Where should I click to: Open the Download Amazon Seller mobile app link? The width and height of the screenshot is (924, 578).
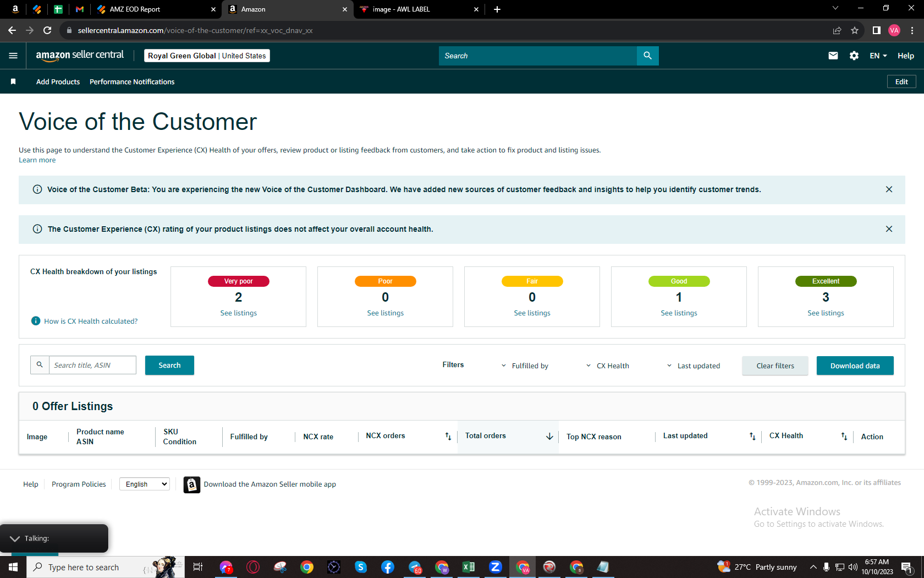click(270, 484)
